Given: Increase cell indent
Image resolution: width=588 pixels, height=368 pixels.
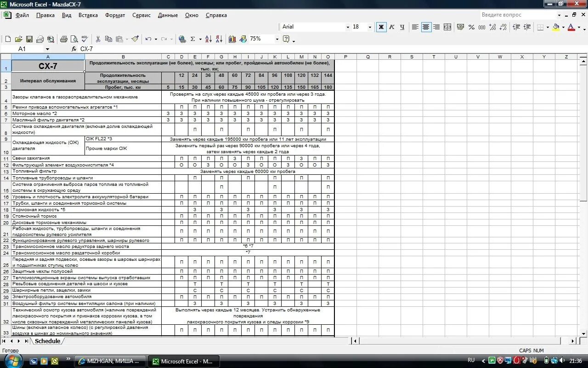Looking at the screenshot, I should click(x=527, y=27).
